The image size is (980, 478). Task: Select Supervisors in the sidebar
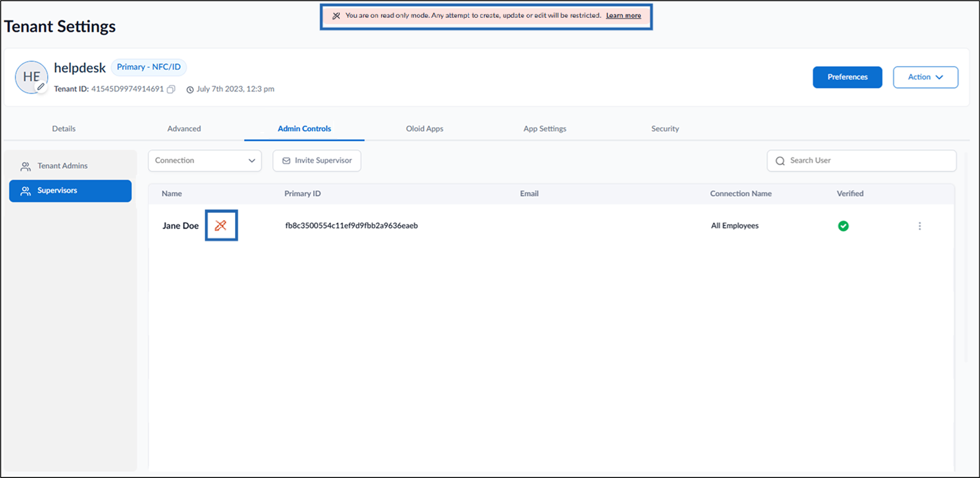click(x=70, y=190)
